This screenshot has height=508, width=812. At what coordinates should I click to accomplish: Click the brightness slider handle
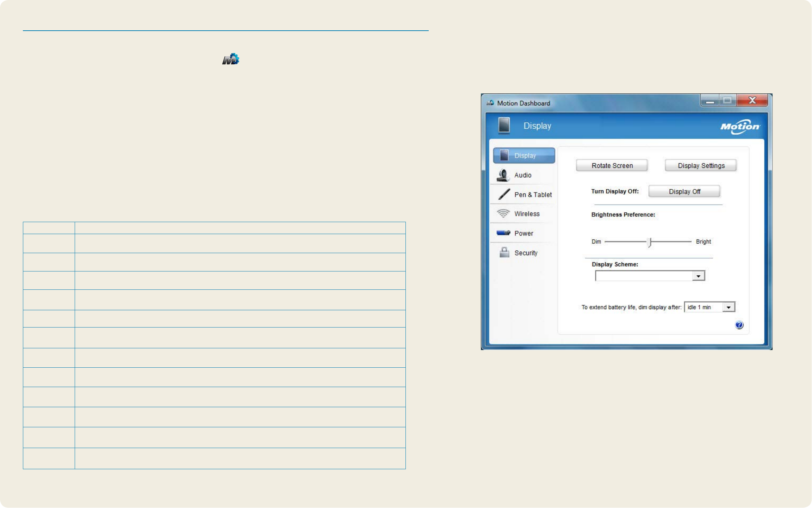click(650, 242)
